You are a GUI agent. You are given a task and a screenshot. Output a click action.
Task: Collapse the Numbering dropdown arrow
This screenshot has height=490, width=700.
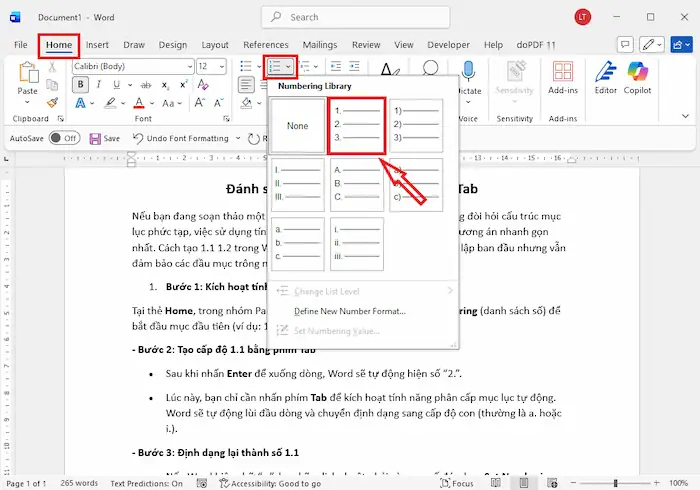coord(289,66)
